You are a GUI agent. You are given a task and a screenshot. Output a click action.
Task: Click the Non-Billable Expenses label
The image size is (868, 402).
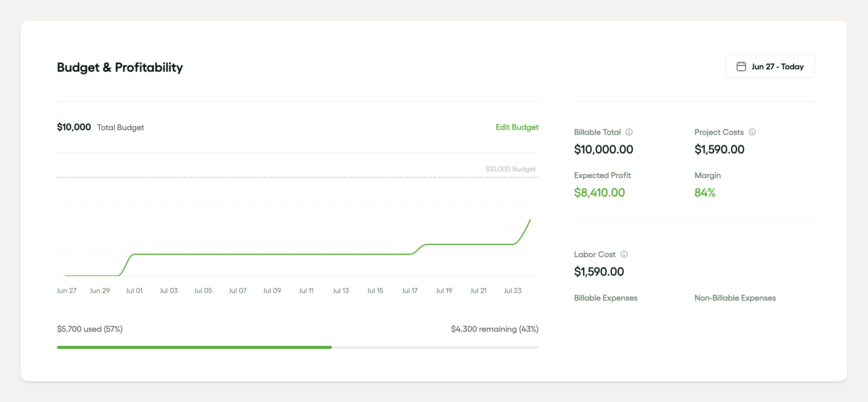coord(735,298)
